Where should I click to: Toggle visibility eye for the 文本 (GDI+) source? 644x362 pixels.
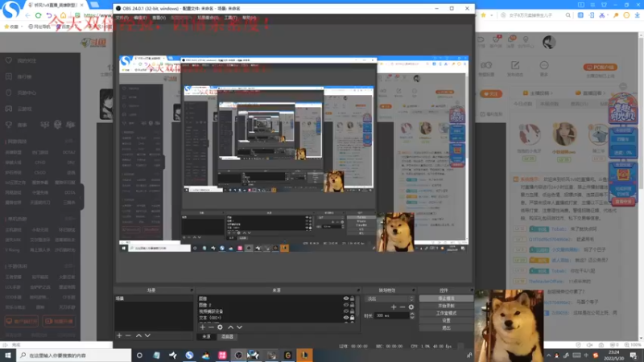(346, 317)
